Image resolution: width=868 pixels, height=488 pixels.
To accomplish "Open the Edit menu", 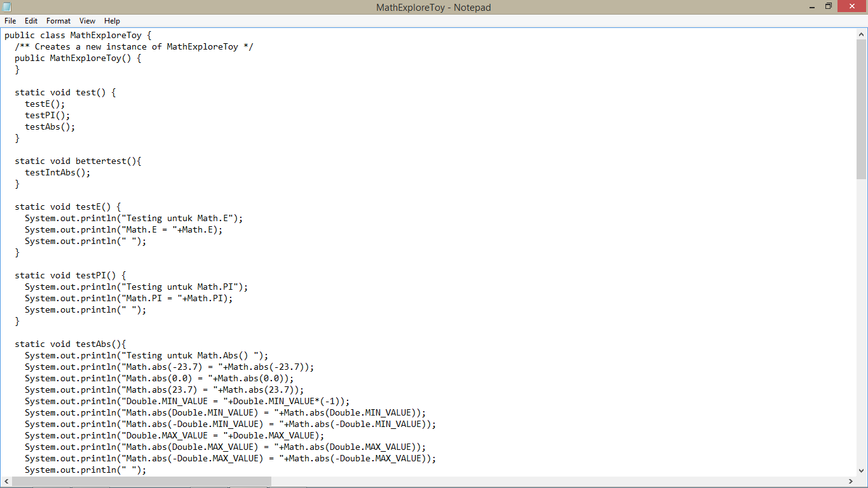I will point(31,20).
